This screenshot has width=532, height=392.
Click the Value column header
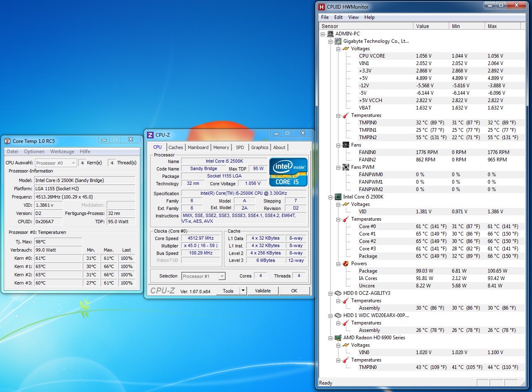click(431, 26)
